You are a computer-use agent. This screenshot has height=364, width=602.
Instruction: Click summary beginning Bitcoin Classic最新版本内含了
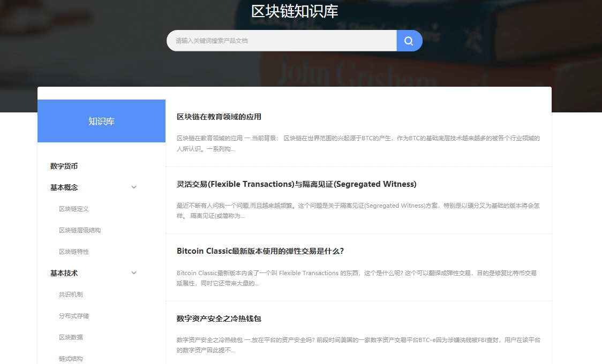[x=357, y=278]
